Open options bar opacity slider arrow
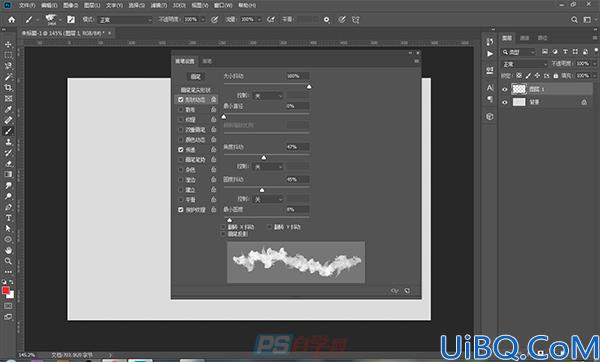Image resolution: width=600 pixels, height=362 pixels. click(203, 20)
